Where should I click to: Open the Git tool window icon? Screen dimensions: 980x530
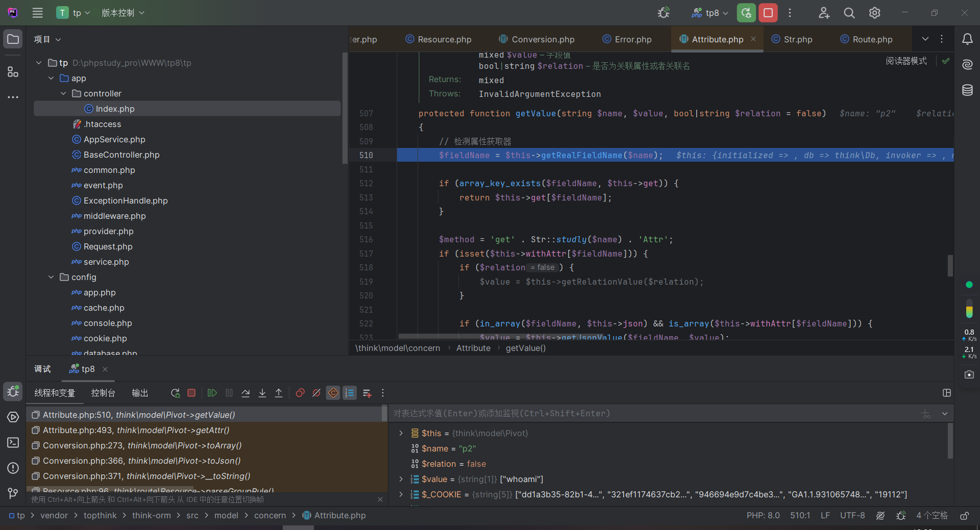(13, 493)
